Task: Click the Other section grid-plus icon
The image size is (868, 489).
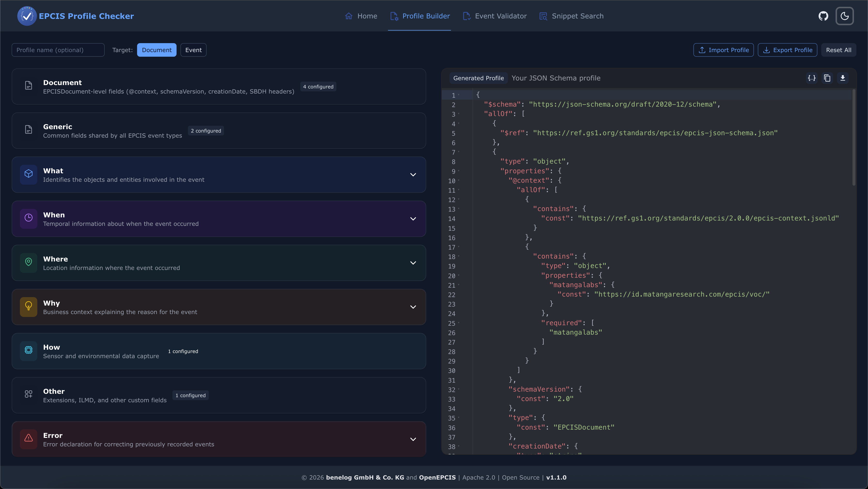Action: pos(29,394)
